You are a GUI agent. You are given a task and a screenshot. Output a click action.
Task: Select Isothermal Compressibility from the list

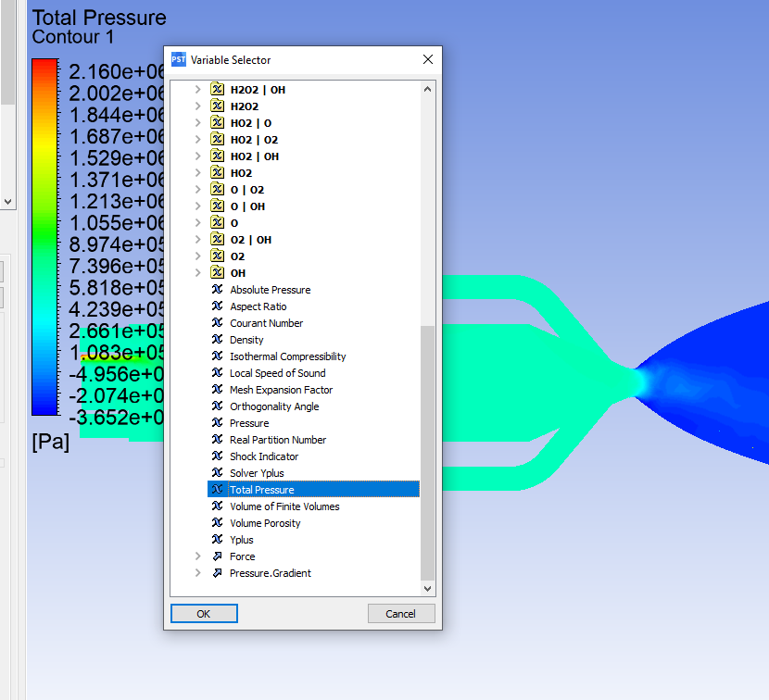[x=287, y=356]
